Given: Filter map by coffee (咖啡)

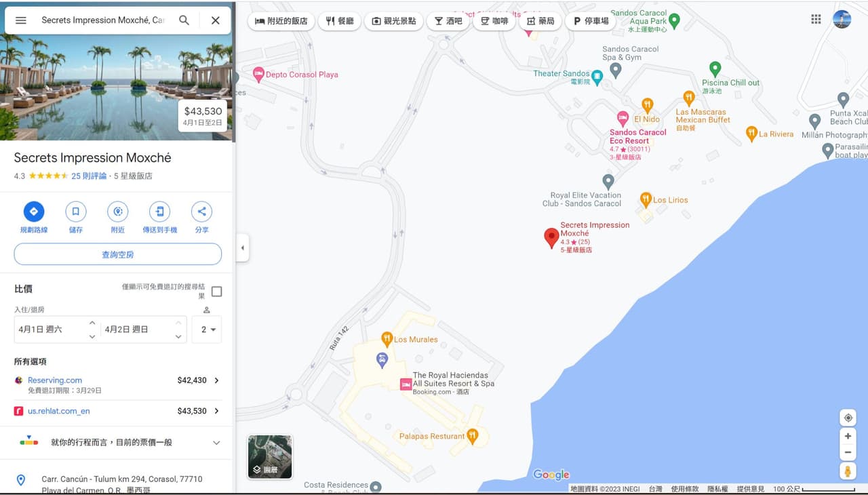Looking at the screenshot, I should 494,21.
